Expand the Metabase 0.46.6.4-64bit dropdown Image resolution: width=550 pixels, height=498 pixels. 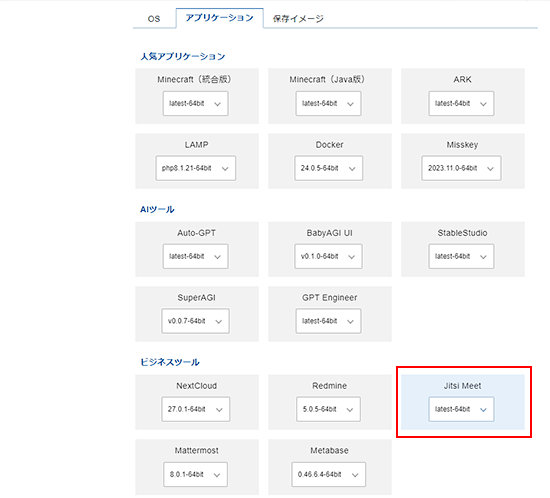tap(329, 475)
